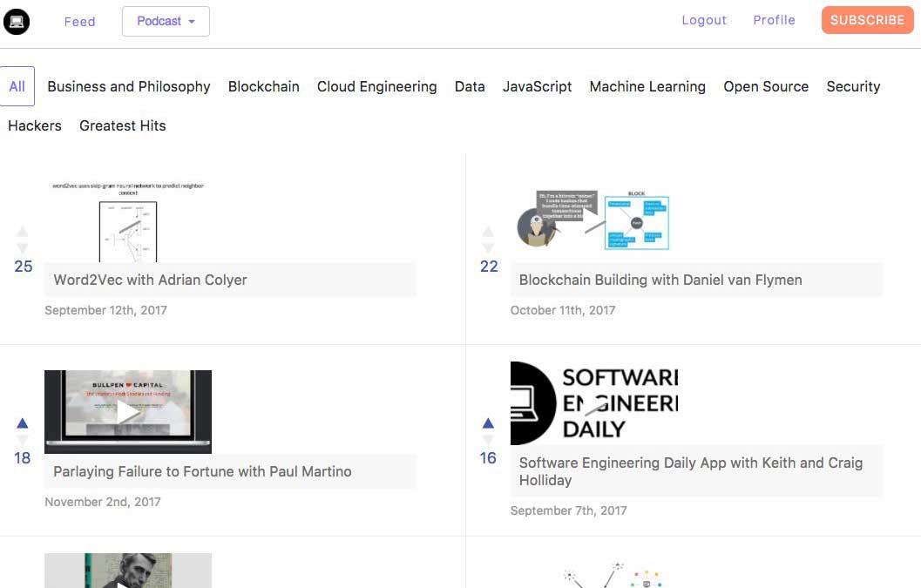The image size is (921, 588).
Task: Click the vote count 22
Action: (x=489, y=266)
